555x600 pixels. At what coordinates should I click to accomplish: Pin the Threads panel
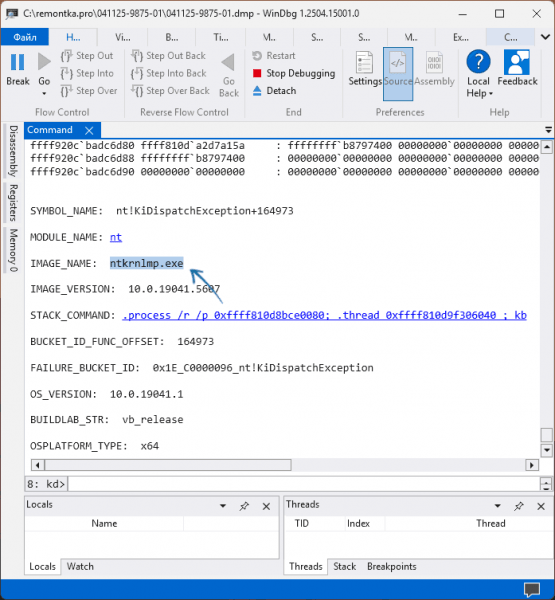(x=519, y=506)
